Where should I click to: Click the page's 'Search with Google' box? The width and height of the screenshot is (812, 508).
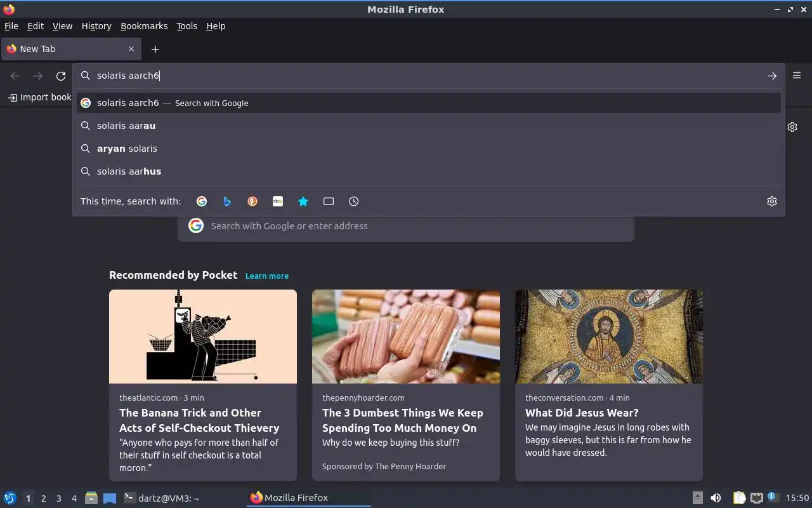406,226
